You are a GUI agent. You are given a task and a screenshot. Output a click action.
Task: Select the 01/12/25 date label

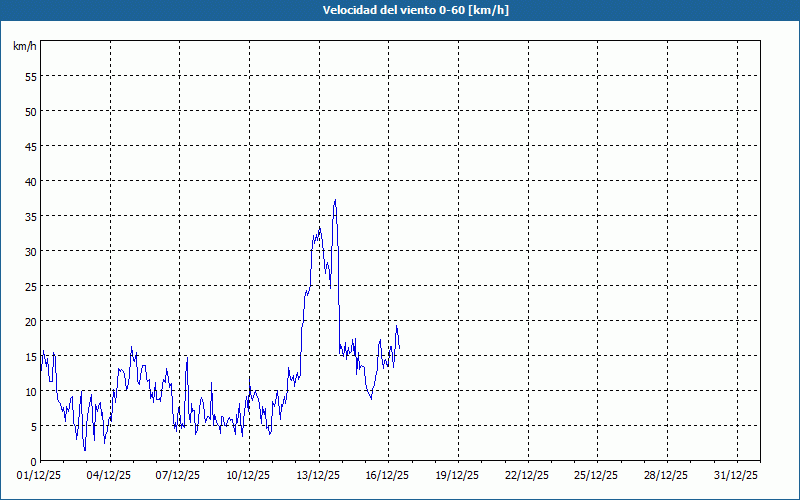pos(41,475)
